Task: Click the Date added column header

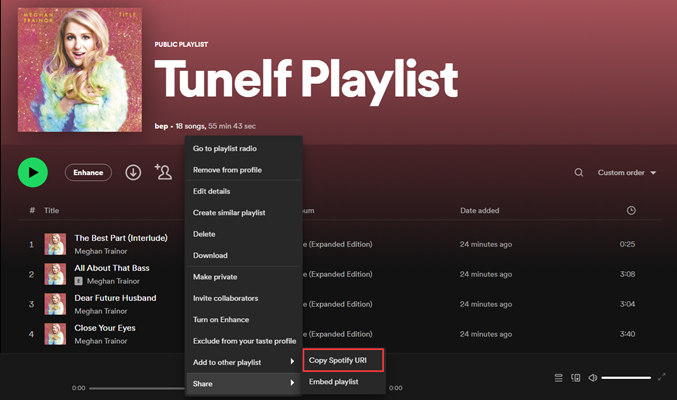Action: 479,210
